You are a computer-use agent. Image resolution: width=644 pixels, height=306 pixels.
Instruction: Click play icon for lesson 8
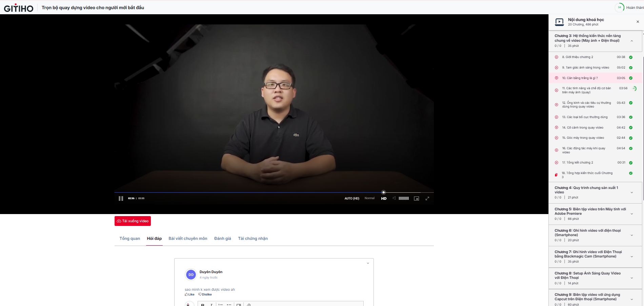(x=557, y=57)
